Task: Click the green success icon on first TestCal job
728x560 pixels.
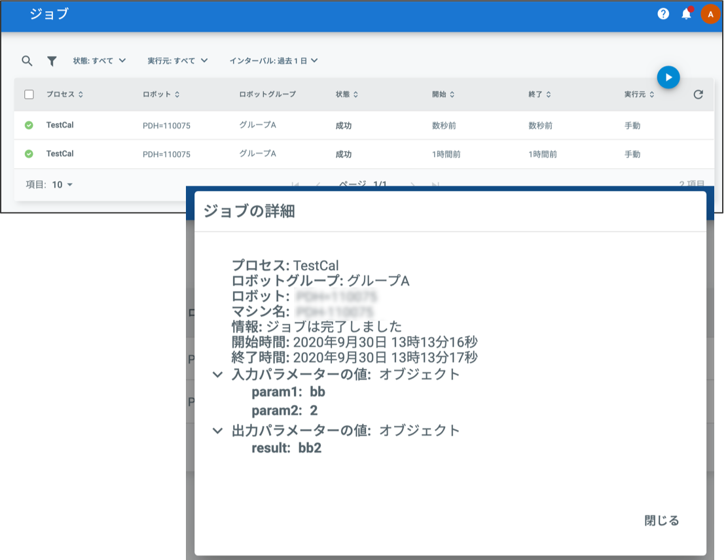Action: [x=27, y=124]
